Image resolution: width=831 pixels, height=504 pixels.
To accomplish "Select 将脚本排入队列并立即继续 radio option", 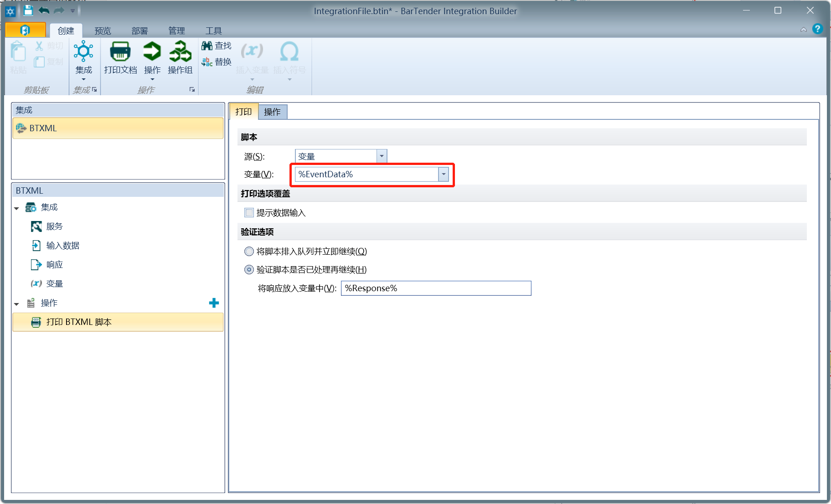I will click(x=249, y=252).
